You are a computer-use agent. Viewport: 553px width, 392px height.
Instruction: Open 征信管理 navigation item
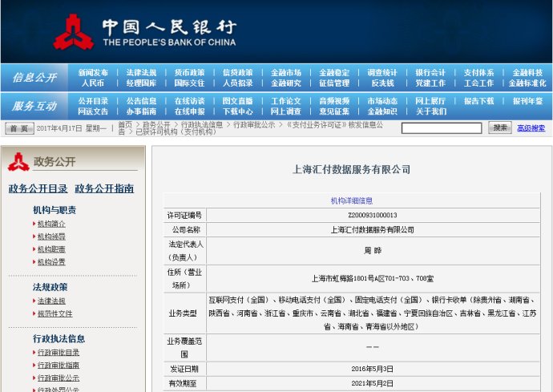(334, 83)
